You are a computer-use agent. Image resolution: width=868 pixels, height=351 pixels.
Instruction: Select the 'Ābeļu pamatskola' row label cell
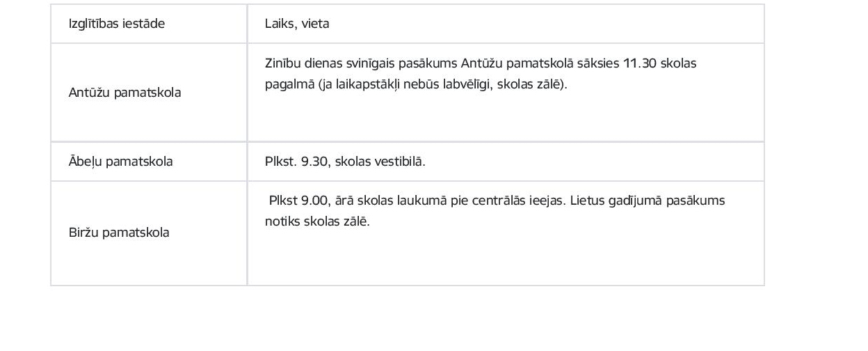[x=121, y=162]
